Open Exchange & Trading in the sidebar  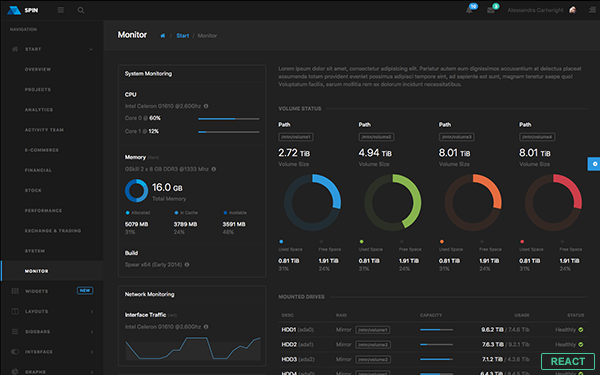coord(53,231)
